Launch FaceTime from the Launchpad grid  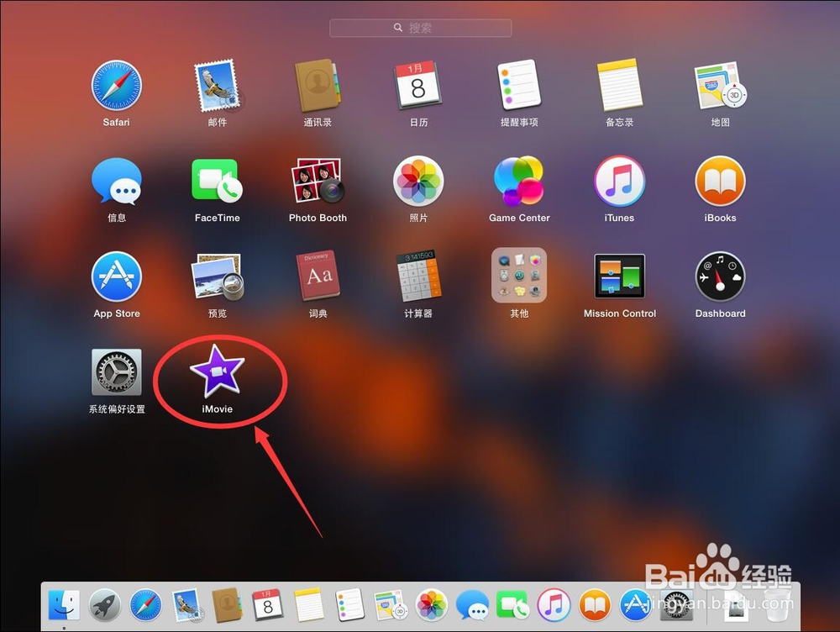coord(217,182)
